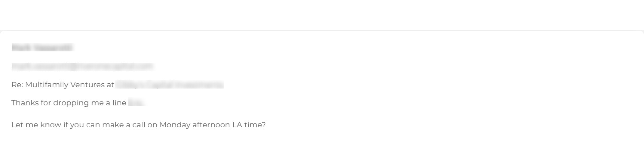Click the 'Thanks for dropping me a line' text
Screen dimensions: 644x164
[69, 103]
